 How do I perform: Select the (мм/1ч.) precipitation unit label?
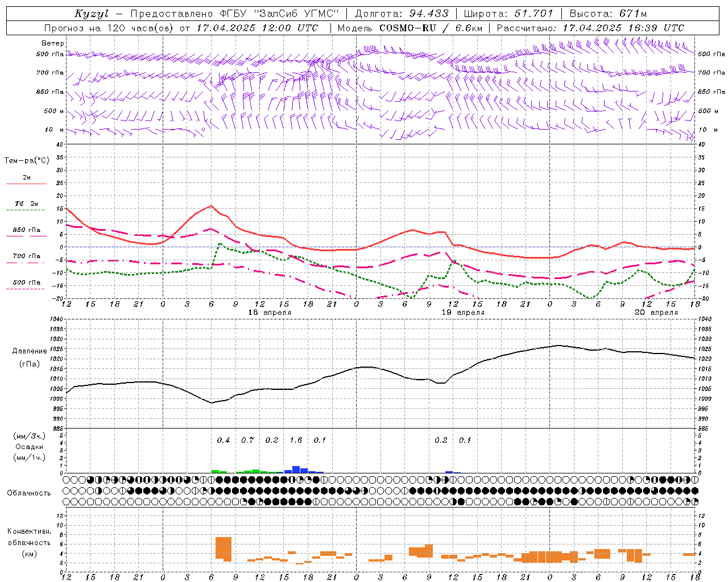[30, 458]
